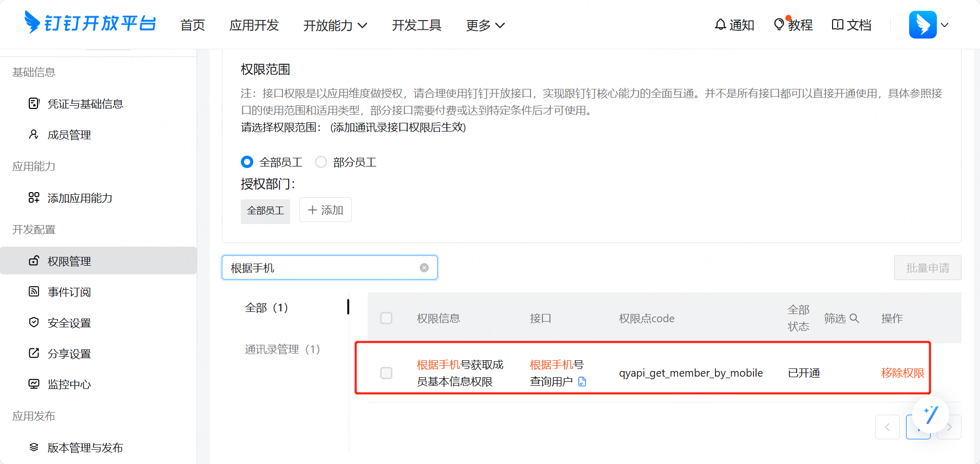Click the DingTalk open platform logo

click(90, 23)
